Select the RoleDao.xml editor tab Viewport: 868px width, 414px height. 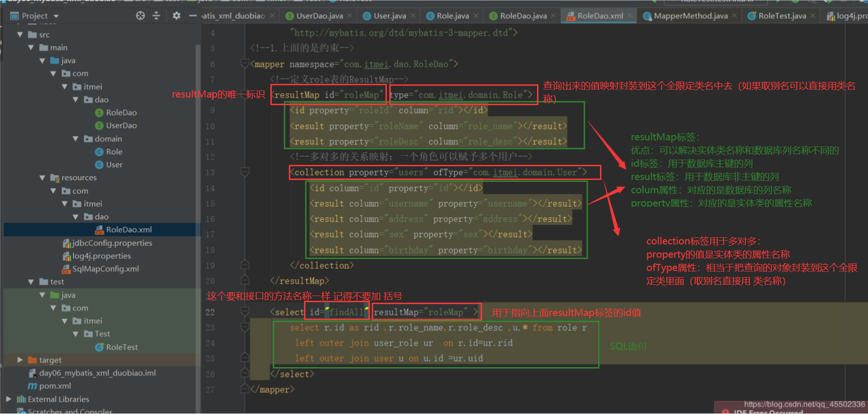600,16
